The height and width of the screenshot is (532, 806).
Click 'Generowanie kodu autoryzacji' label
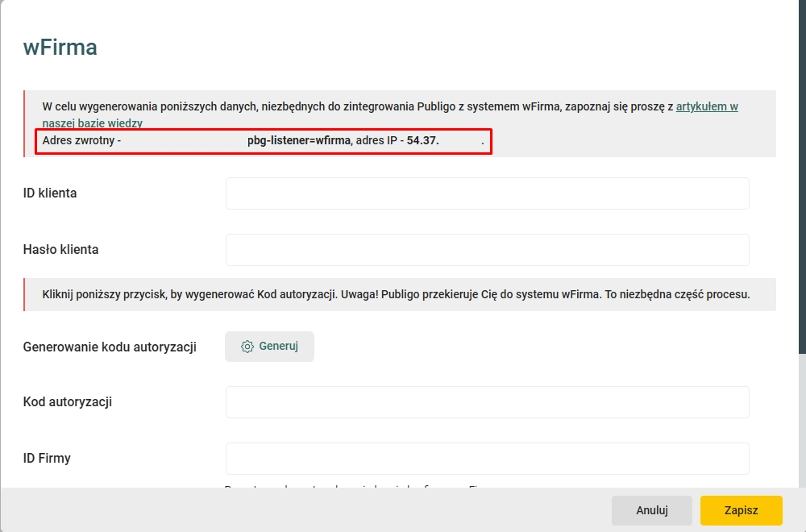[x=110, y=347]
